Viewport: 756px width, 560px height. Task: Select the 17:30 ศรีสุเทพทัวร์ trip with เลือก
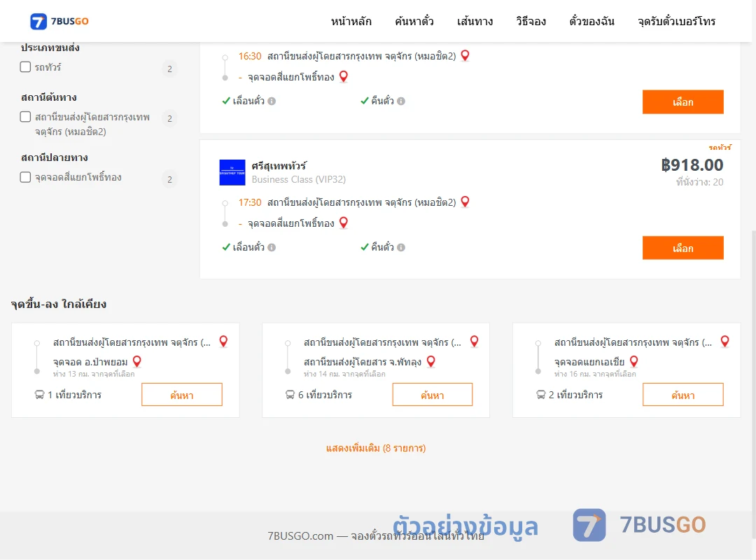682,248
